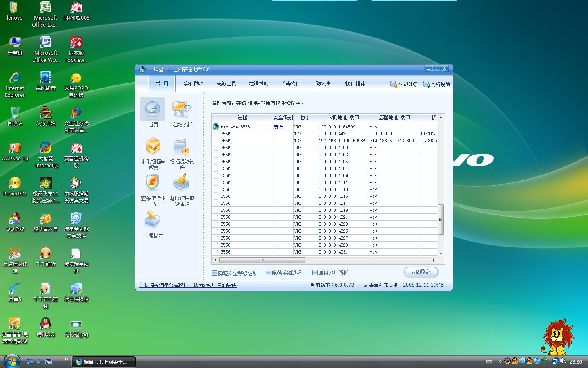Launch 在线诊断 online diagnosis tool

(x=182, y=110)
